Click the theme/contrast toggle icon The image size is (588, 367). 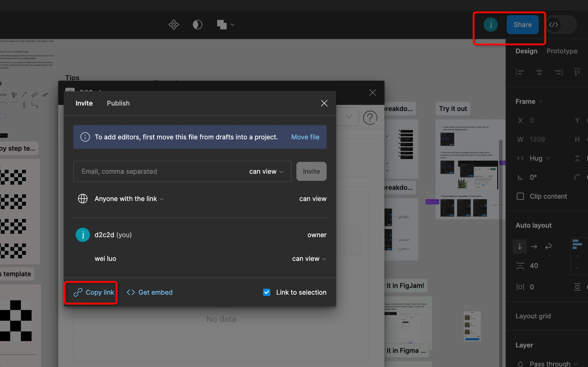[x=198, y=25]
